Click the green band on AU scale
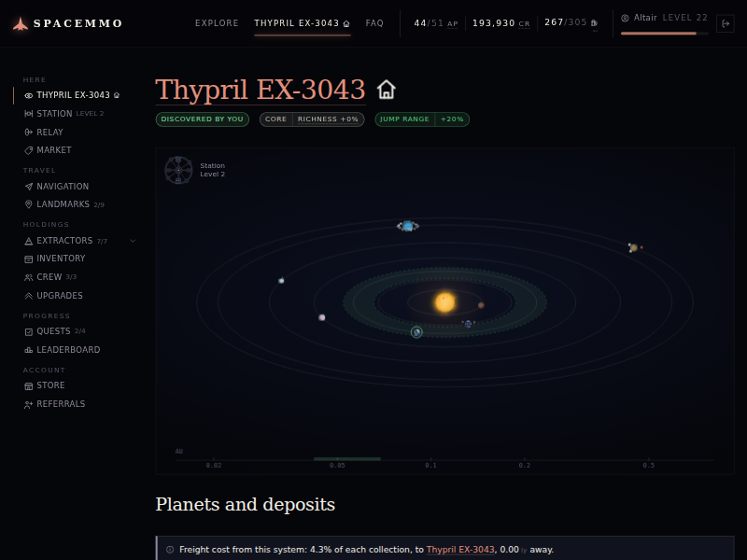 pyautogui.click(x=347, y=459)
